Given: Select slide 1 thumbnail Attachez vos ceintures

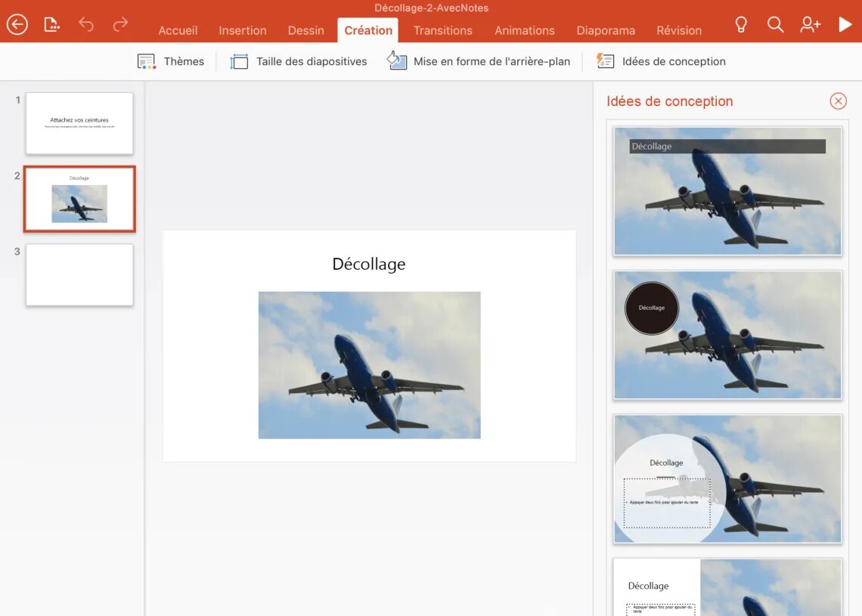Looking at the screenshot, I should pos(79,123).
